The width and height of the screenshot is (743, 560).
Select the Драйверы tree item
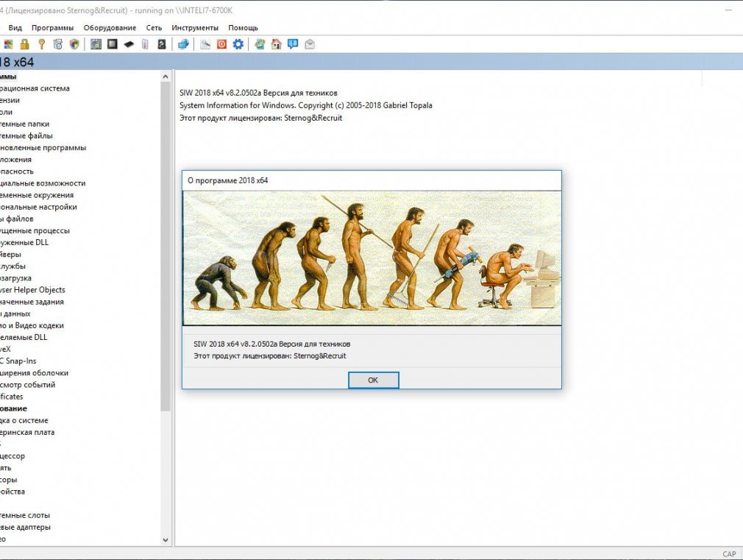(x=10, y=254)
